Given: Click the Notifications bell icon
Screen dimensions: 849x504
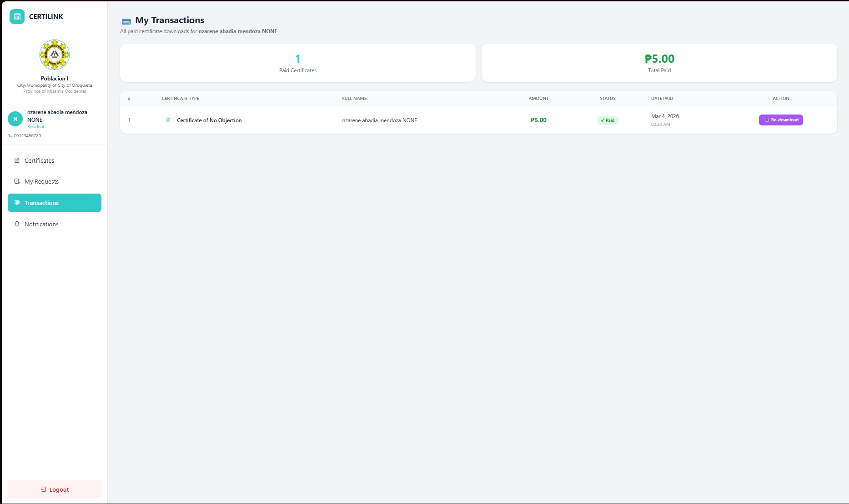Looking at the screenshot, I should 17,224.
